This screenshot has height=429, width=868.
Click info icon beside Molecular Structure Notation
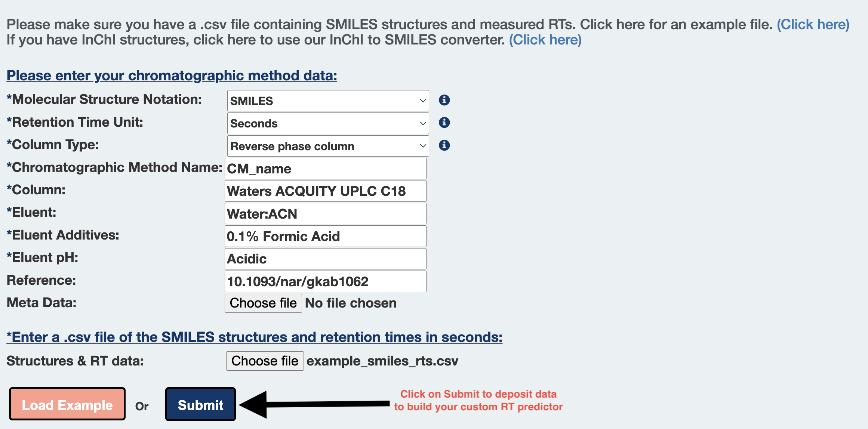pos(444,100)
